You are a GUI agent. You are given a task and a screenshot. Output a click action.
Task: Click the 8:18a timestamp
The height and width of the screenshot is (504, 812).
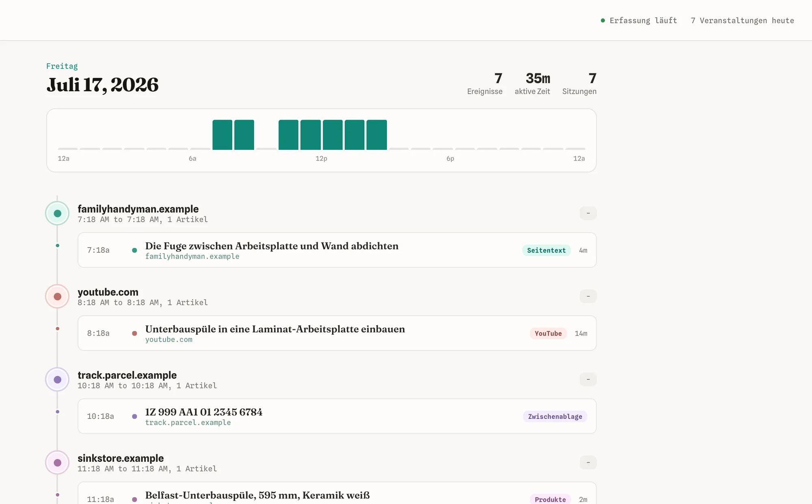[98, 333]
